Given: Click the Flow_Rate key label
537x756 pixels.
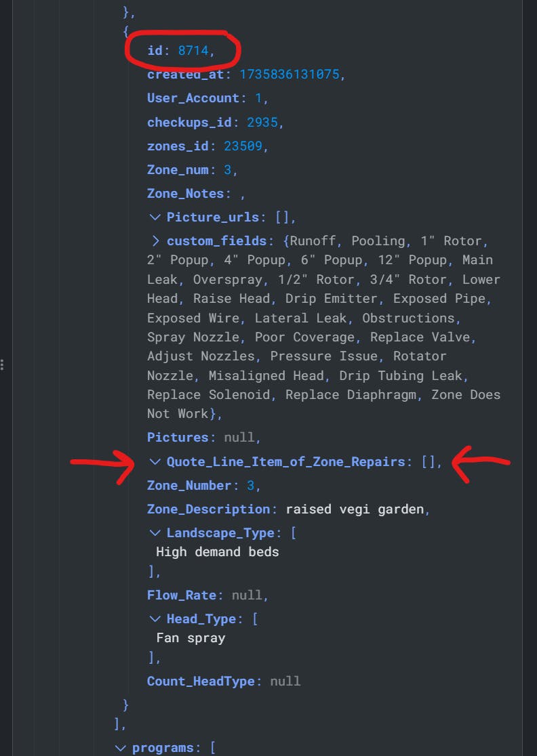Looking at the screenshot, I should [182, 595].
